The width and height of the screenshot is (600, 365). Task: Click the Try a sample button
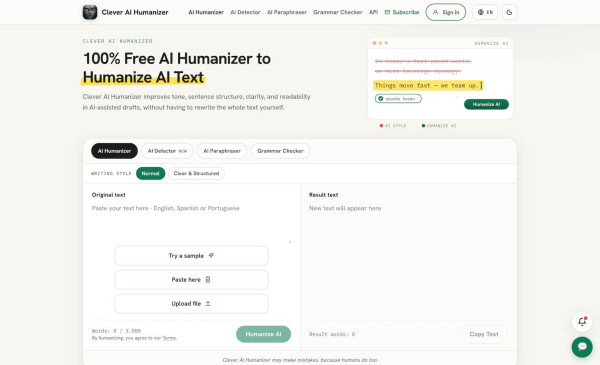point(191,256)
